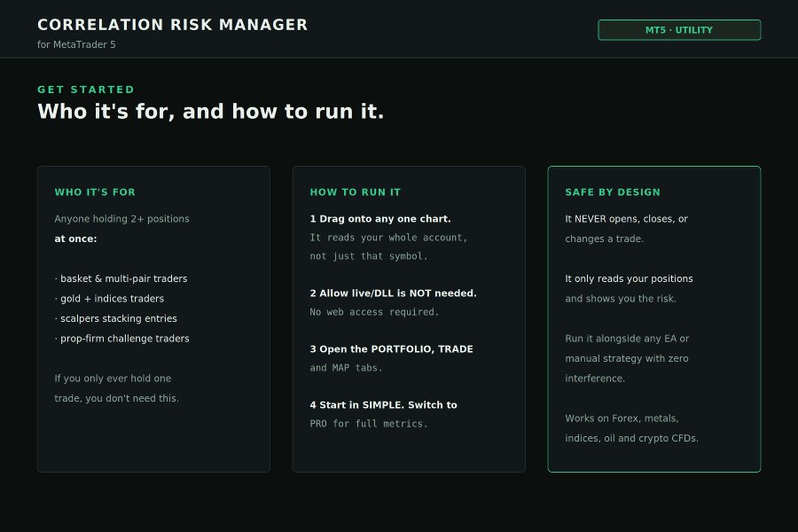Click the SAFE BY DESIGN card heading

(613, 192)
